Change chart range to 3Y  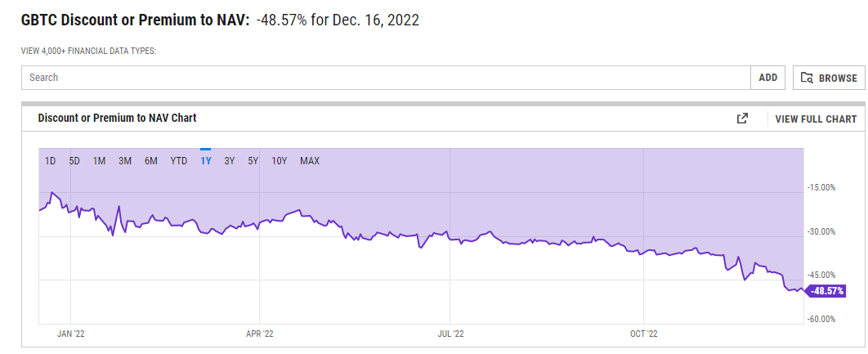(230, 161)
